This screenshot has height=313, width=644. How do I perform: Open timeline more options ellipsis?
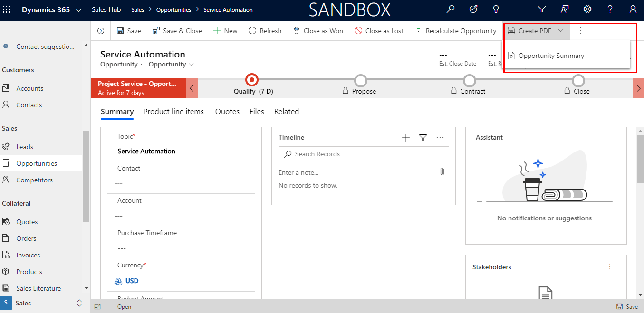pyautogui.click(x=440, y=138)
